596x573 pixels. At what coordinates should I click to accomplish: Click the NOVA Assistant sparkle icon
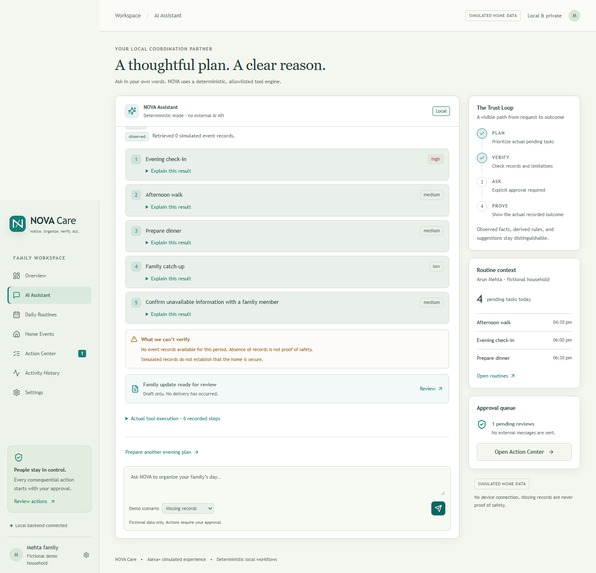(x=132, y=111)
